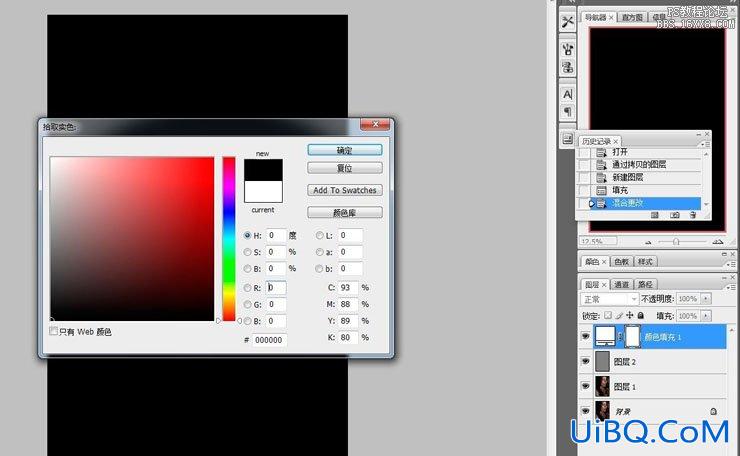The width and height of the screenshot is (740, 456).
Task: Open the 不透明度 opacity slider arrow
Action: pyautogui.click(x=706, y=299)
